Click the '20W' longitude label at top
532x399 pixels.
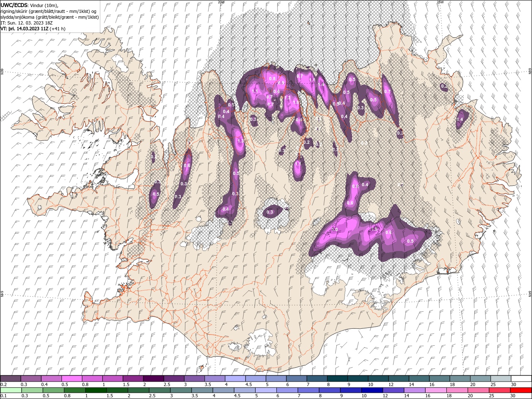click(x=221, y=2)
